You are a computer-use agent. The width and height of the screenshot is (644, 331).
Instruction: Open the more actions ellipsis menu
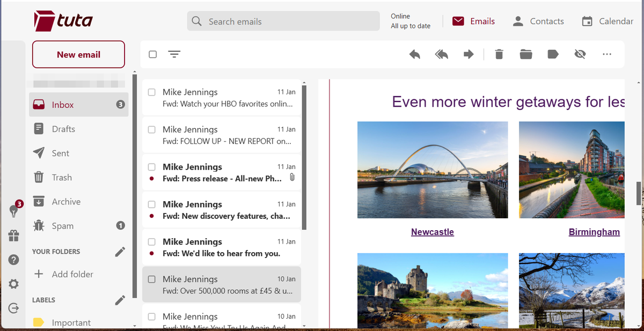[x=607, y=54]
